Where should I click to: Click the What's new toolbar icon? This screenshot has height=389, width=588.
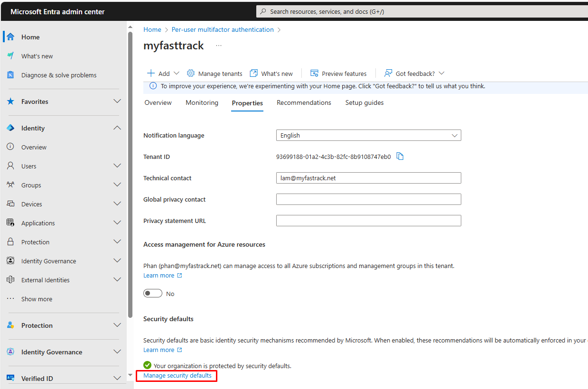[x=254, y=73]
